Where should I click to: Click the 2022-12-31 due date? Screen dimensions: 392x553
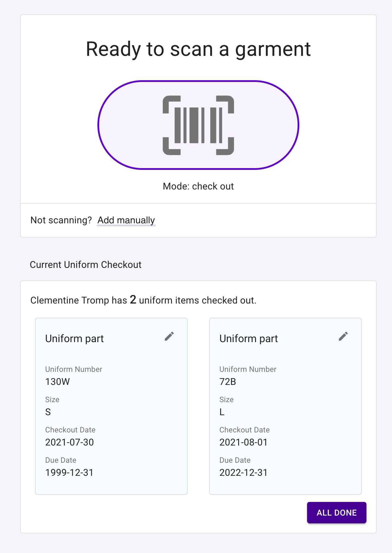(243, 473)
